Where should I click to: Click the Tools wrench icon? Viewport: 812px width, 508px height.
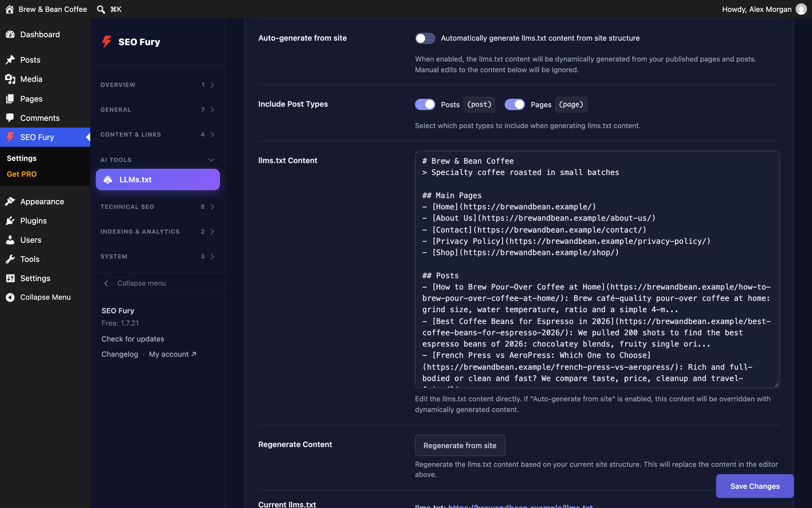pyautogui.click(x=10, y=259)
